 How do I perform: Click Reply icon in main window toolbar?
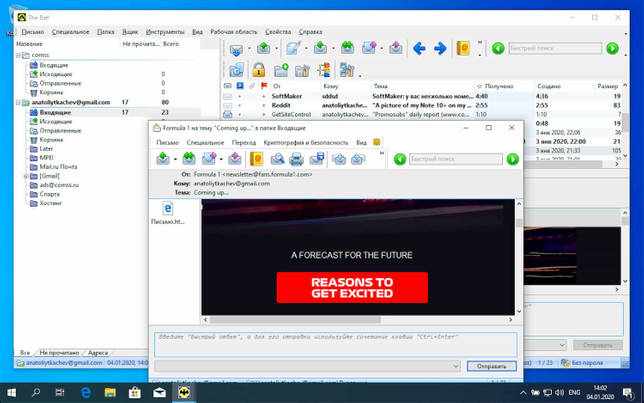(320, 48)
